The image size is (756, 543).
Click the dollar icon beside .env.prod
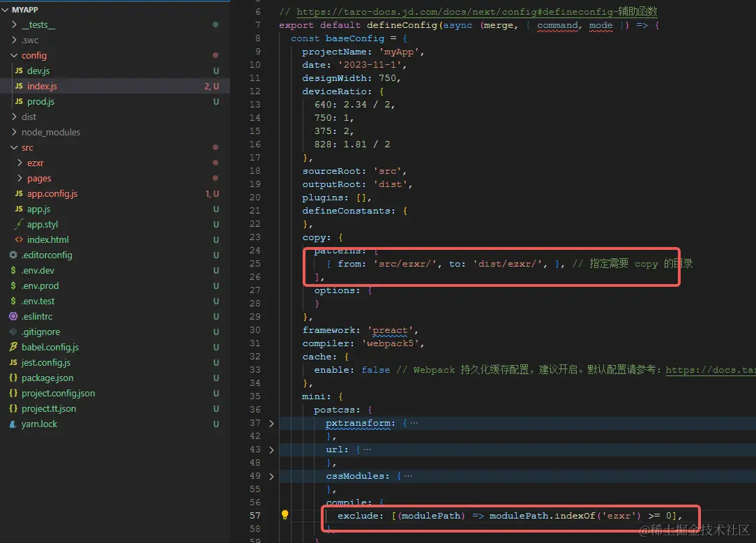click(x=13, y=285)
